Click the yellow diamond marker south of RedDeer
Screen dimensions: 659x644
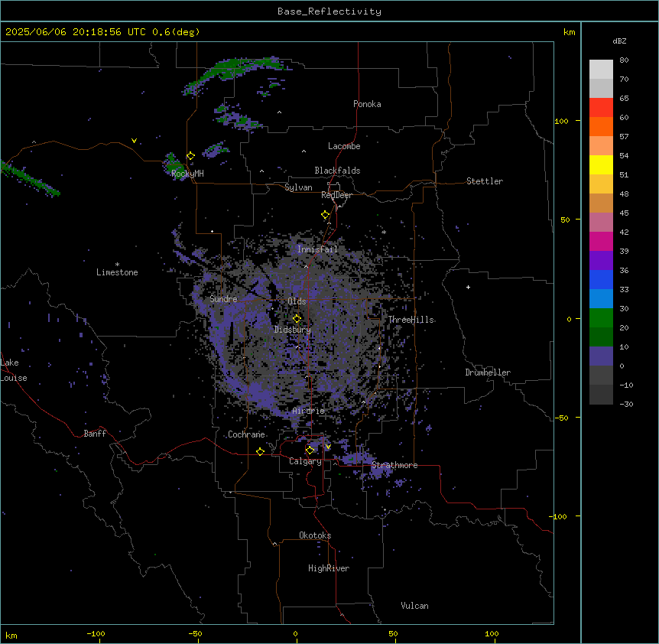[x=326, y=215]
